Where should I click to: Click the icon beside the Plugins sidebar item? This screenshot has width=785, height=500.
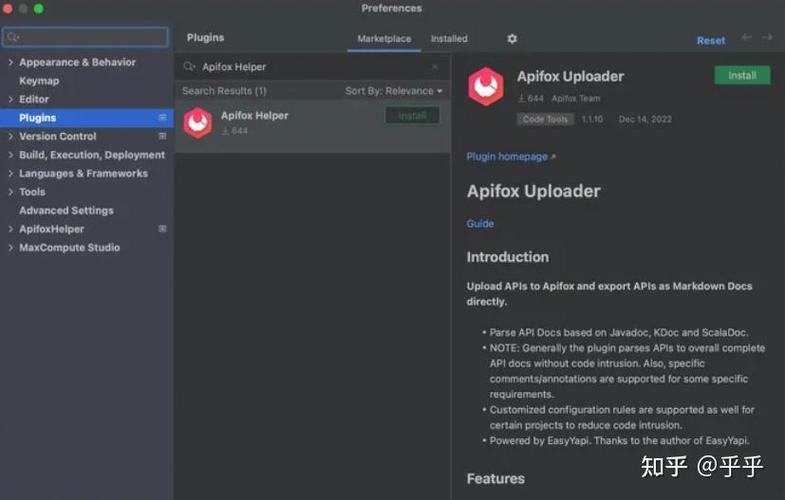coord(162,118)
